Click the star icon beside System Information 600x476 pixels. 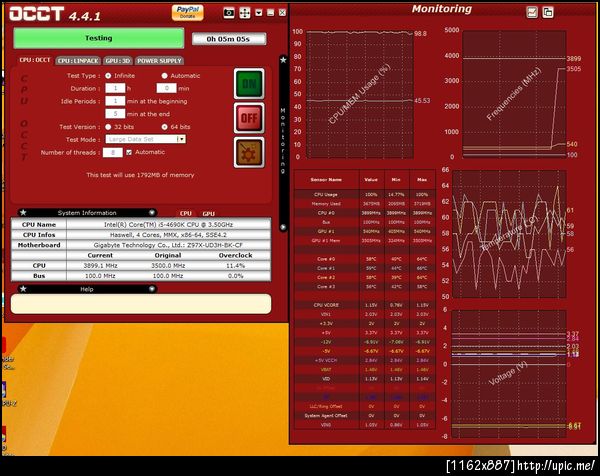click(23, 212)
